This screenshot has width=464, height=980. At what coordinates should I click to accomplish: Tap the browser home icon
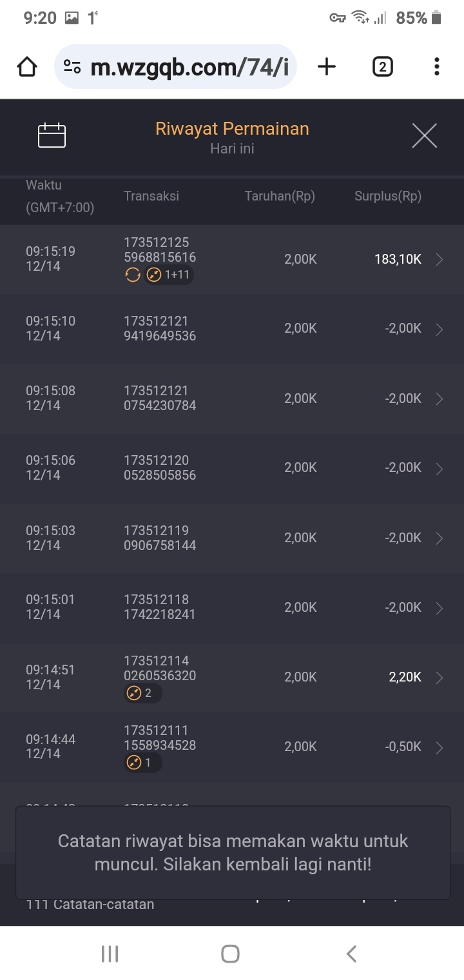point(27,66)
